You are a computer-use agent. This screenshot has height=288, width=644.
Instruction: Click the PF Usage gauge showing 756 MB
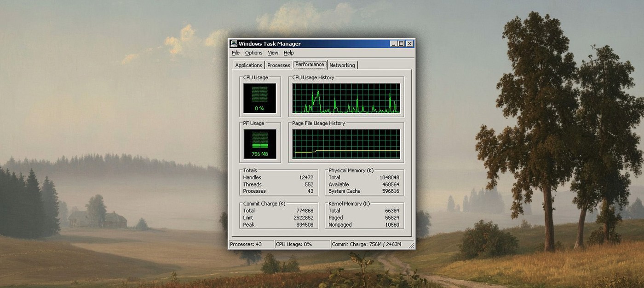coord(260,144)
